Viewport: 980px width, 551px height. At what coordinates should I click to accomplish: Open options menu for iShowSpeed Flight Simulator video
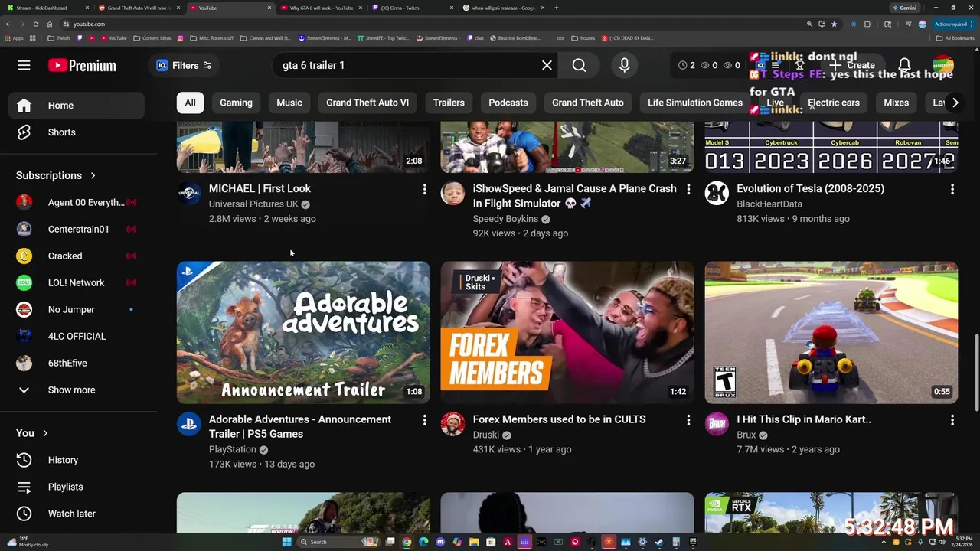[688, 189]
